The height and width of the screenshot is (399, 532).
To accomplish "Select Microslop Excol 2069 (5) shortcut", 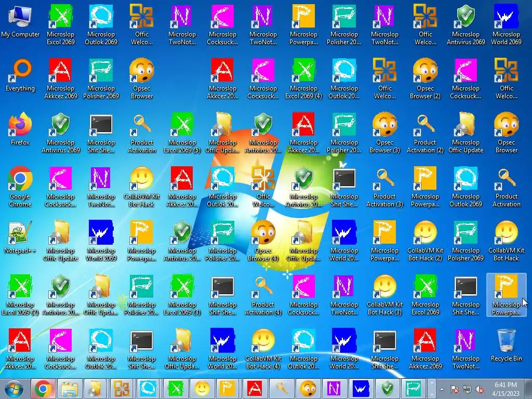I will pyautogui.click(x=182, y=134).
